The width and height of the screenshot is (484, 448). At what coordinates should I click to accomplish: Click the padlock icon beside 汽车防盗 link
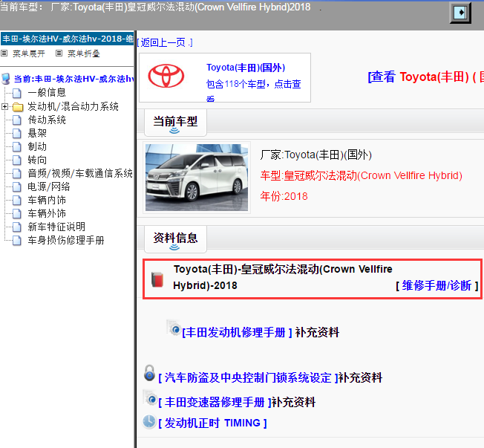click(x=150, y=373)
